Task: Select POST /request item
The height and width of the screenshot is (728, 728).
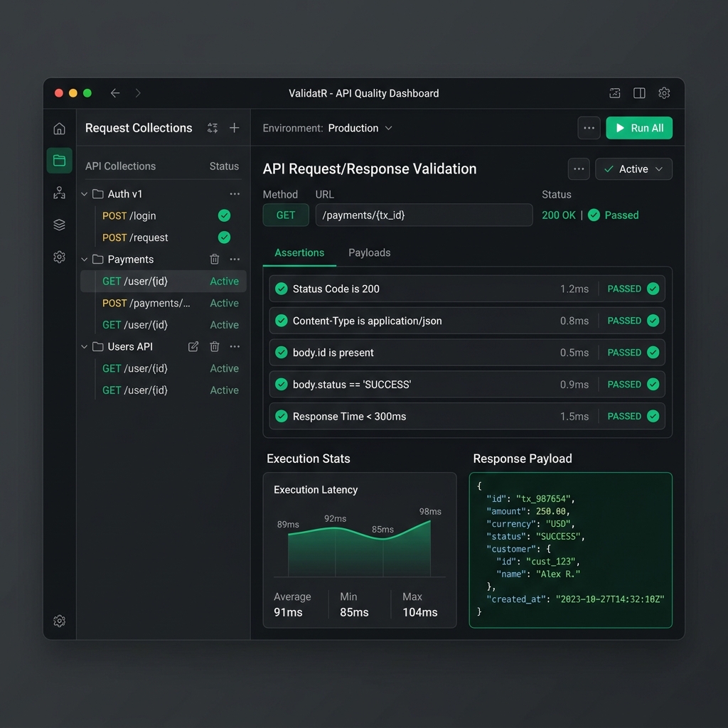Action: [x=164, y=237]
